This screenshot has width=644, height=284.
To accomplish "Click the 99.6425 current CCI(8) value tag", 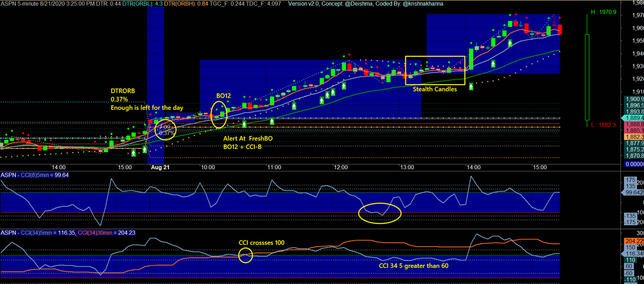I will point(633,192).
